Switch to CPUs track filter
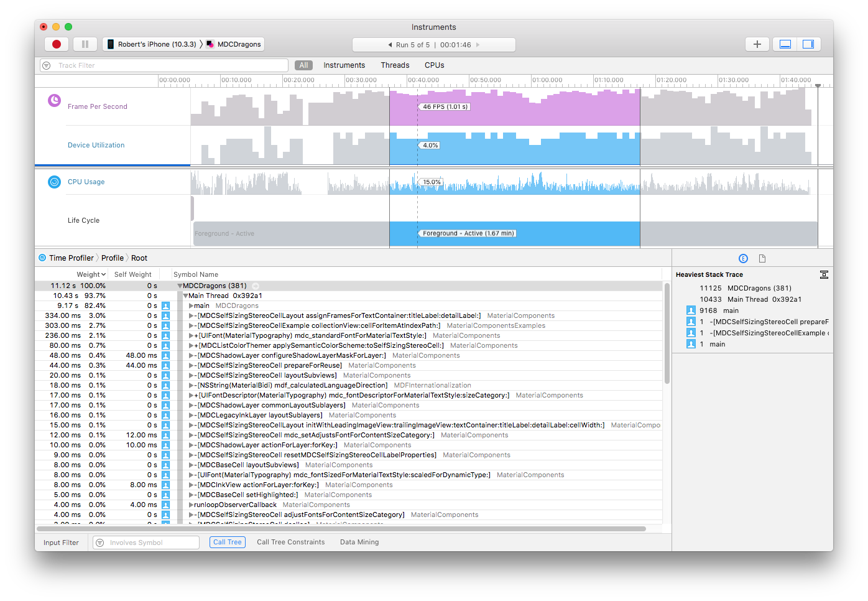The image size is (868, 601). click(434, 65)
